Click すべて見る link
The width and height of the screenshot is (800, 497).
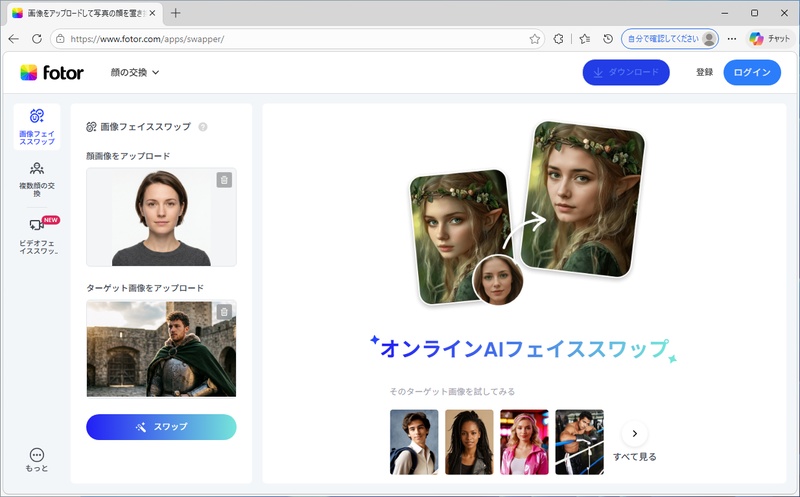(x=635, y=457)
